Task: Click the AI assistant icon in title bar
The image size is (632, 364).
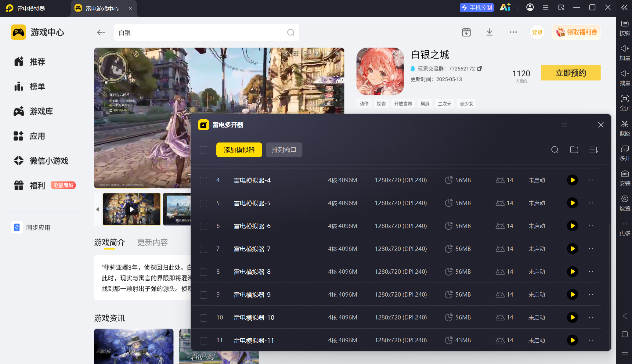Action: pyautogui.click(x=505, y=7)
